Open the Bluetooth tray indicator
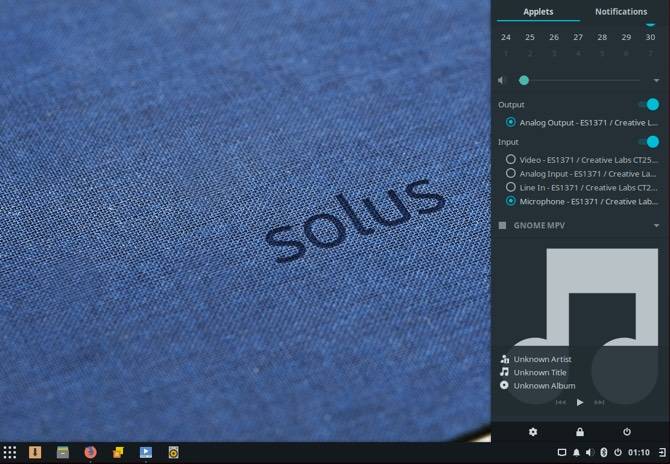This screenshot has height=464, width=670. [x=604, y=453]
